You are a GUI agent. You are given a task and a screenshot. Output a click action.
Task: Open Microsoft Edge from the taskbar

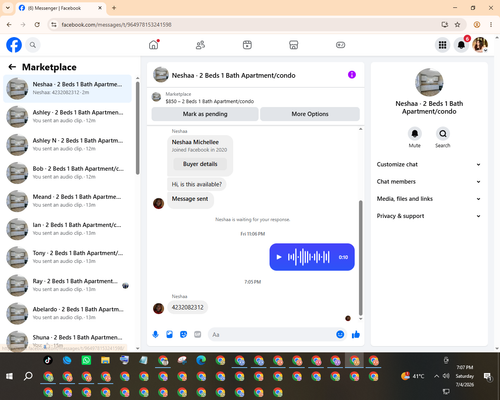pos(201,360)
